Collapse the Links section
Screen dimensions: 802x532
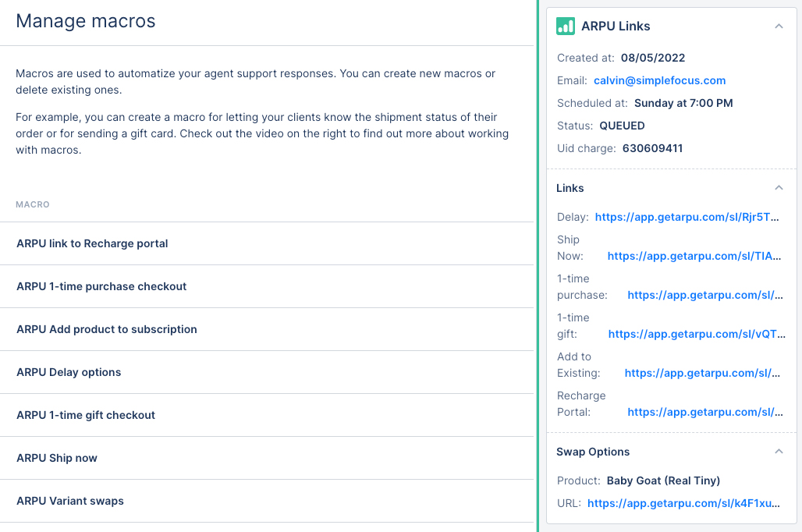click(x=779, y=188)
